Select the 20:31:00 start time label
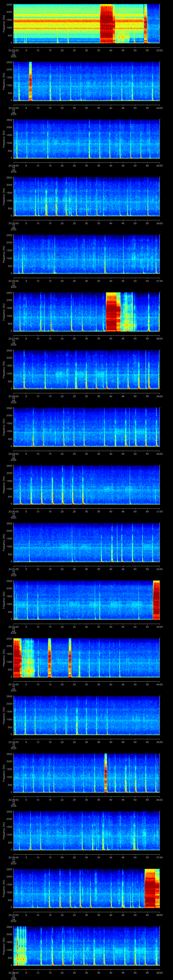Image resolution: width=173 pixels, height=980 pixels. tap(13, 569)
